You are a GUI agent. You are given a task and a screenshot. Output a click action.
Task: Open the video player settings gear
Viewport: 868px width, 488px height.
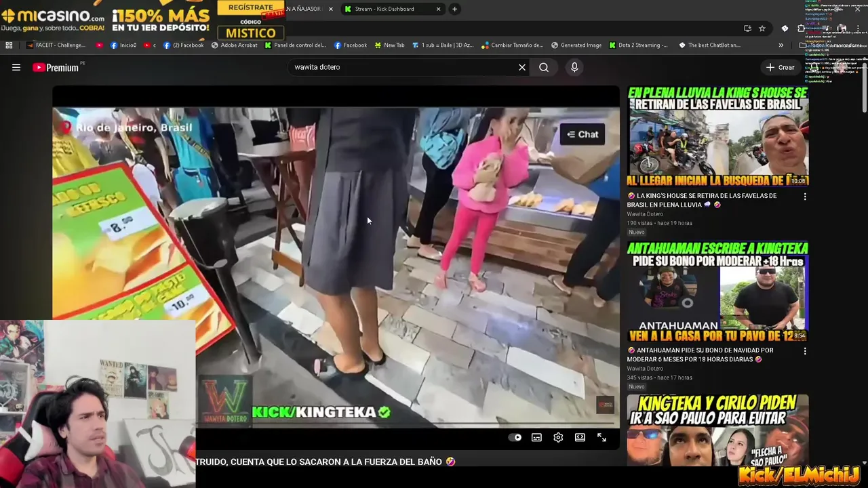[x=558, y=438]
